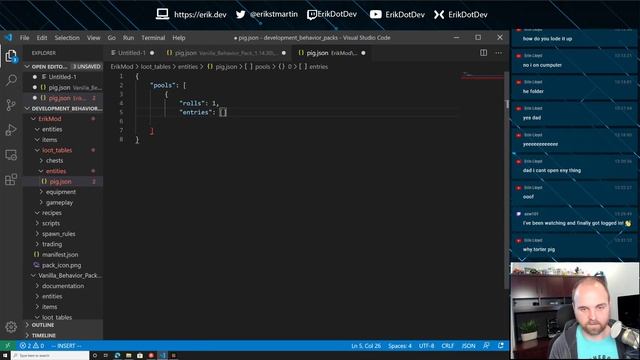Select the ErikMod pig.json editor tab
Viewport: 640px width, 360px height.
331,53
